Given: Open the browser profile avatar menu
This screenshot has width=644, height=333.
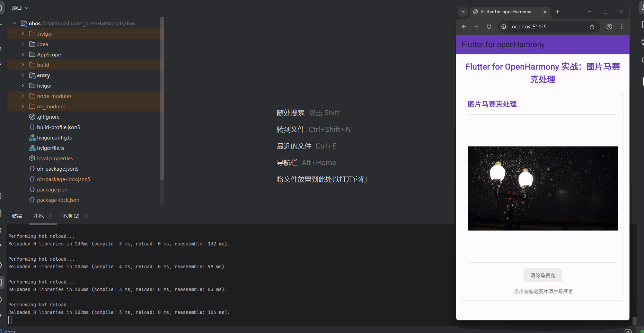Looking at the screenshot, I should pos(609,27).
